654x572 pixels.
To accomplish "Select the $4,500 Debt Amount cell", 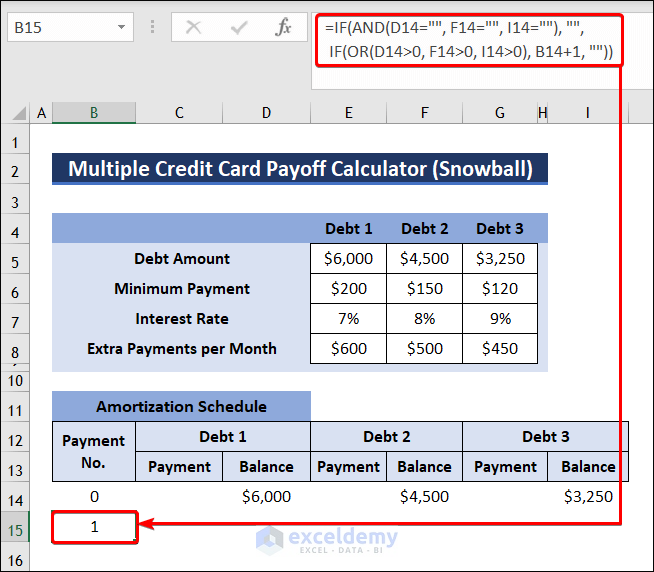I will click(x=424, y=259).
